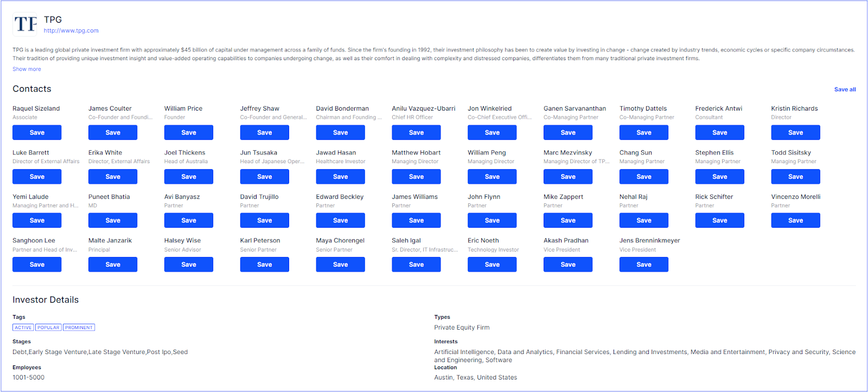Viewport: 868px width, 392px height.
Task: Save Yemi Lalude's contact
Action: (x=37, y=221)
